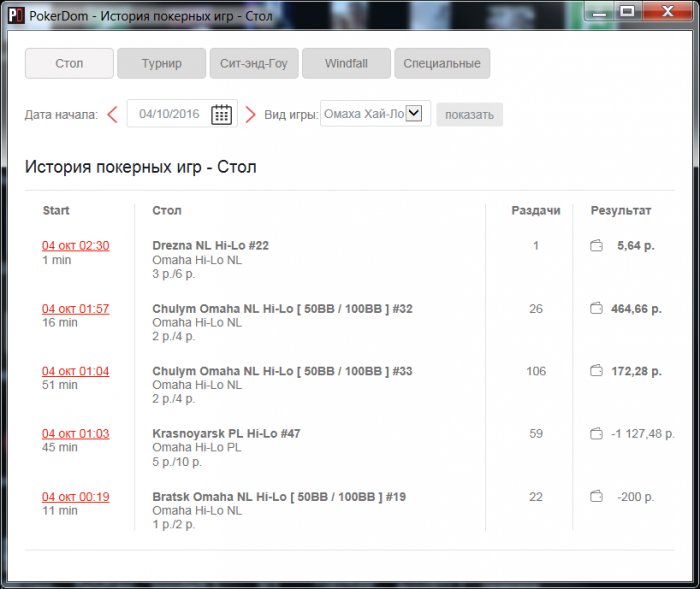
Task: Open the Специальные tab
Action: pyautogui.click(x=442, y=63)
